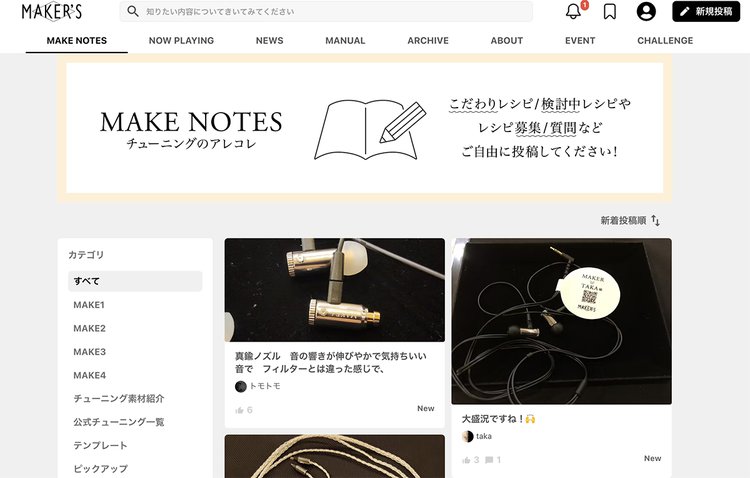Screen dimensions: 750x478
Task: Open the CHALLENGE tab
Action: pyautogui.click(x=665, y=41)
